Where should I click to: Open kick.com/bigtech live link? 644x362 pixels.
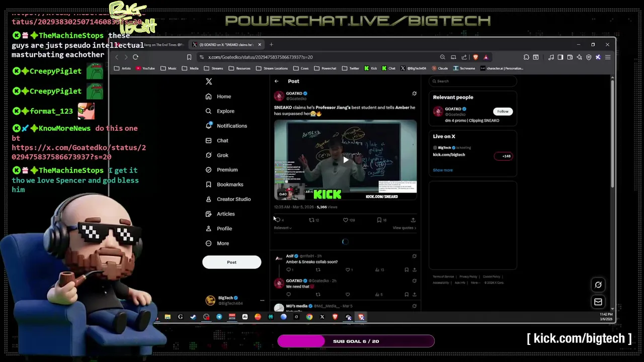click(x=449, y=155)
